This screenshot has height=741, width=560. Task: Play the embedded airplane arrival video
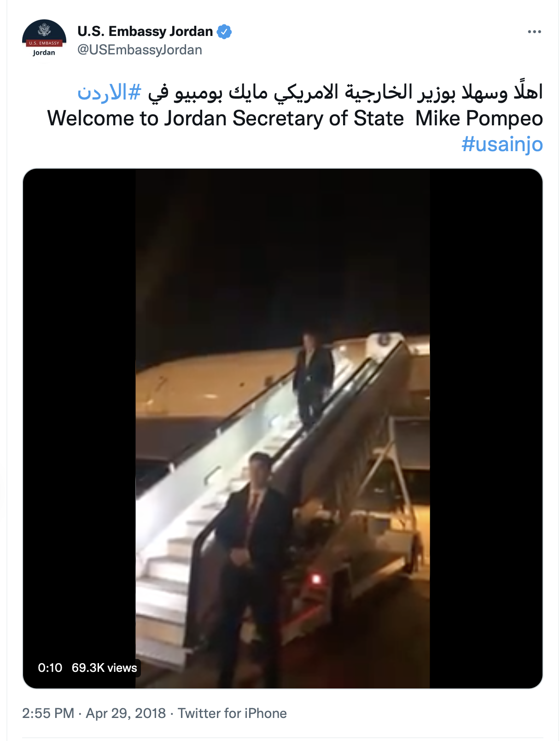283,429
